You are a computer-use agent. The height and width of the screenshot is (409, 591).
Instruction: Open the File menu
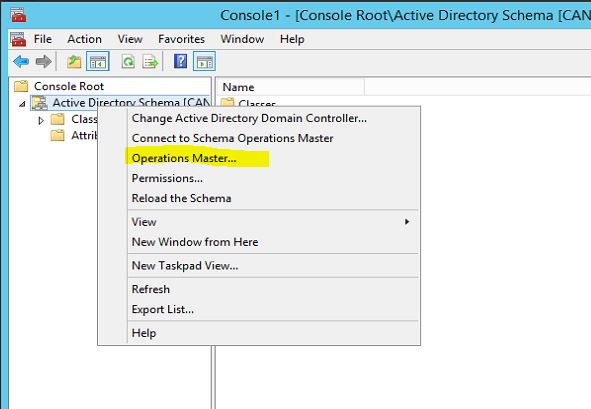[43, 39]
